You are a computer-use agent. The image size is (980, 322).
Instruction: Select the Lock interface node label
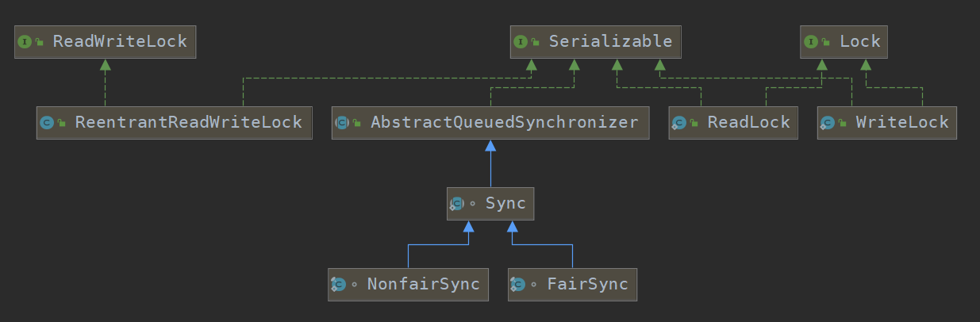pyautogui.click(x=860, y=41)
